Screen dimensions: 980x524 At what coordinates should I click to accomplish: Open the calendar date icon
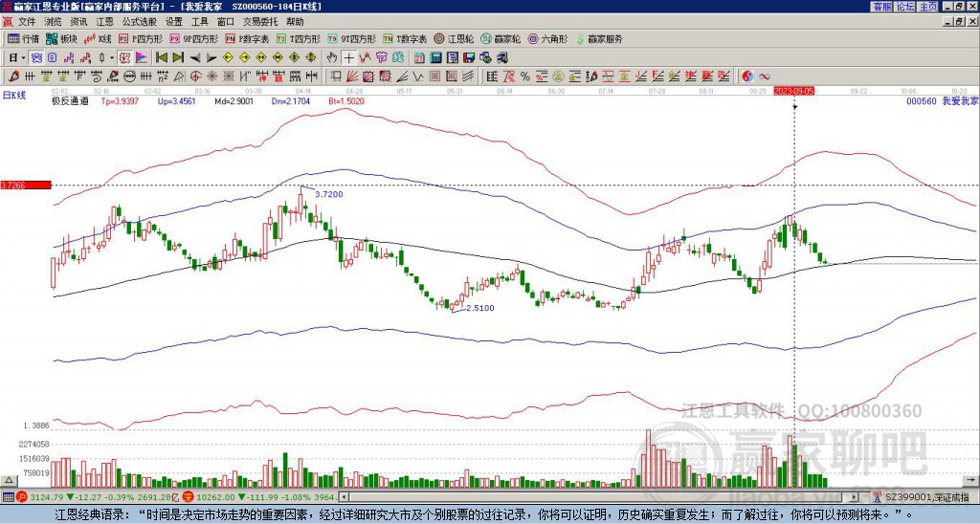pos(419,58)
